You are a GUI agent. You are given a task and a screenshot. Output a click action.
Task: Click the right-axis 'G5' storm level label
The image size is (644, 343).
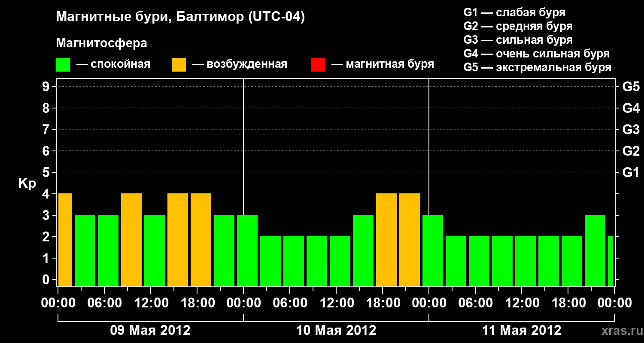(x=631, y=87)
